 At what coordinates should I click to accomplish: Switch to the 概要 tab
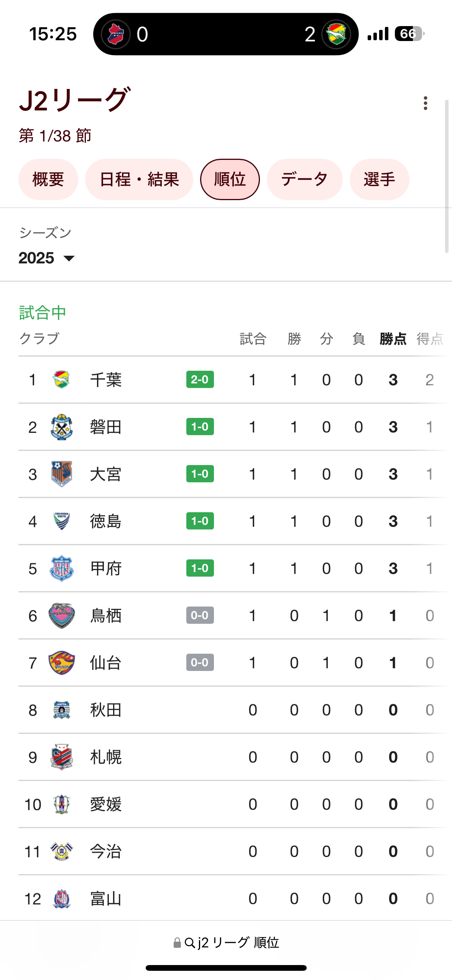coord(48,179)
